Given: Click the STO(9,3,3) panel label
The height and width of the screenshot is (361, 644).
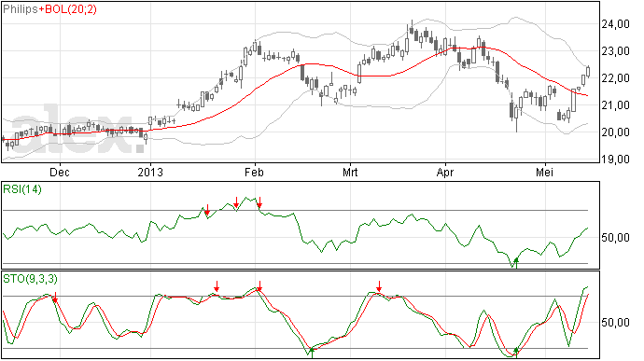Looking at the screenshot, I should coord(30,279).
